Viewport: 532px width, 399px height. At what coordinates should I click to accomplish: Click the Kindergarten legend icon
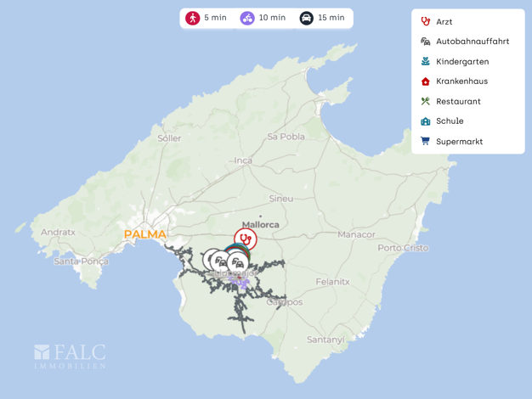(426, 61)
